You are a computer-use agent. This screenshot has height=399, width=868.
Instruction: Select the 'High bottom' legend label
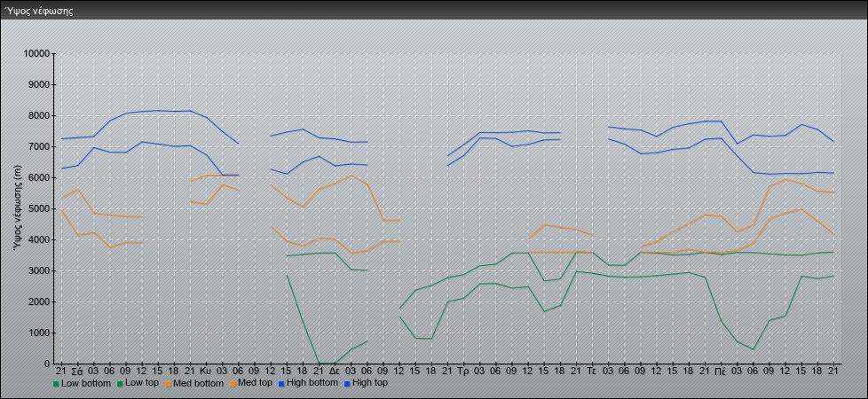pos(311,383)
